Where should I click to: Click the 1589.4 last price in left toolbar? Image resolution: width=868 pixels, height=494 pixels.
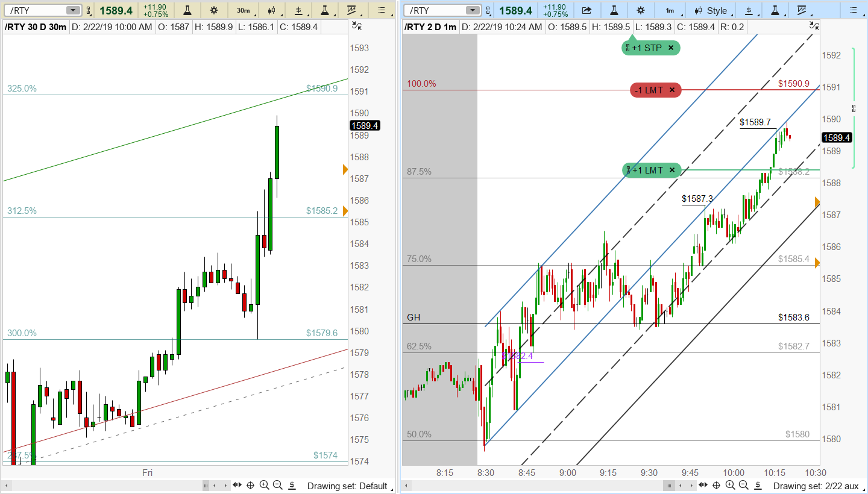tap(116, 11)
